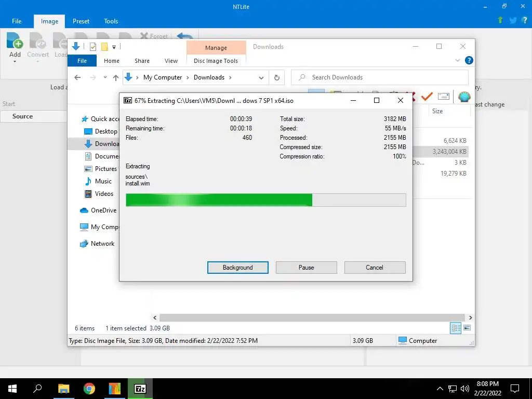Select the Manage contextual tab
Viewport: 532px width, 399px height.
tap(216, 47)
